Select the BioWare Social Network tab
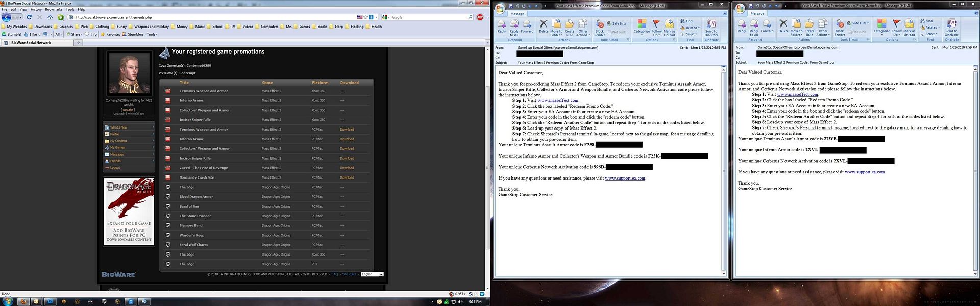 coord(37,43)
